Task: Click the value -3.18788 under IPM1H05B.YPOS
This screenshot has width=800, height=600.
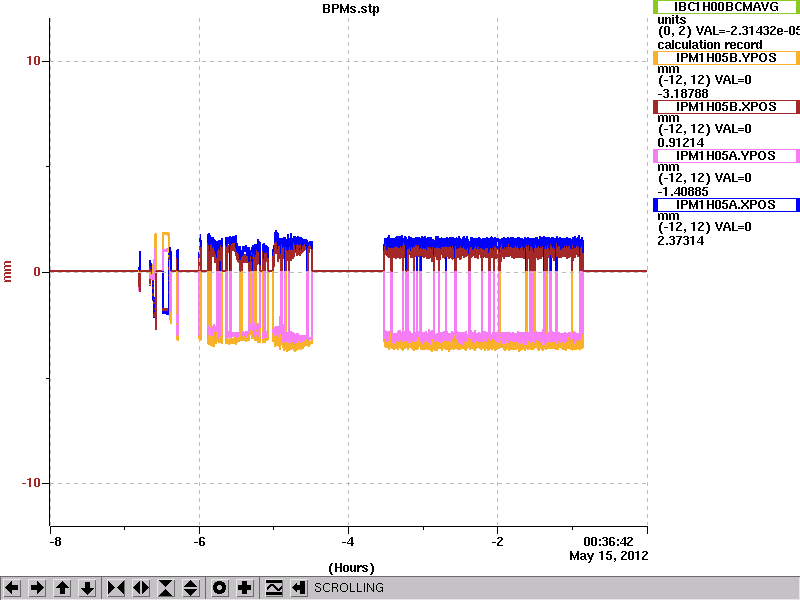Action: point(683,93)
